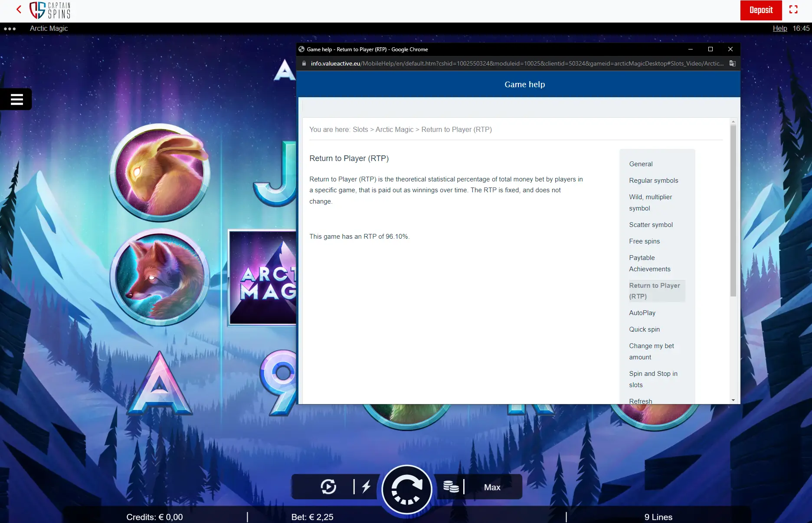Open Free spins help topic
The height and width of the screenshot is (523, 812).
click(x=644, y=241)
